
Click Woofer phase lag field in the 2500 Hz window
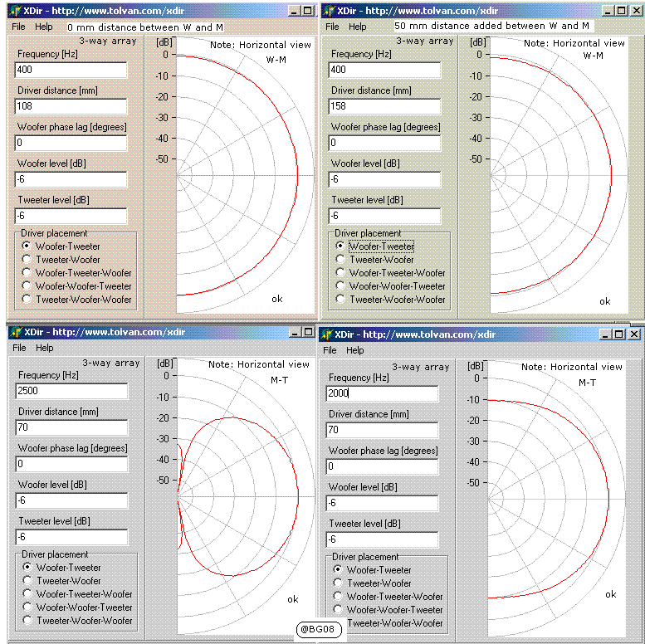click(x=71, y=464)
